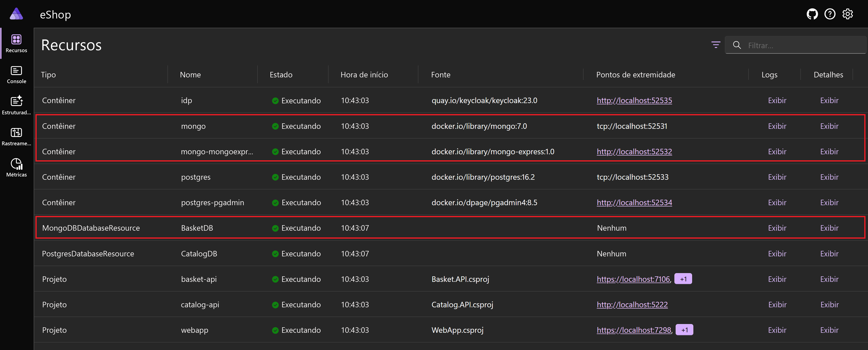The width and height of the screenshot is (868, 350).
Task: Focus the Filtrar search field
Action: pyautogui.click(x=795, y=45)
